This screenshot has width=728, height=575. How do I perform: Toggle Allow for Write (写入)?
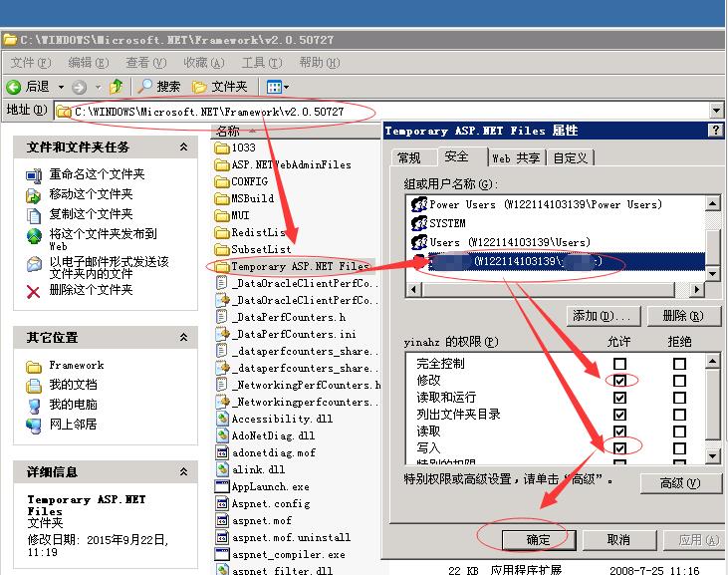click(619, 448)
